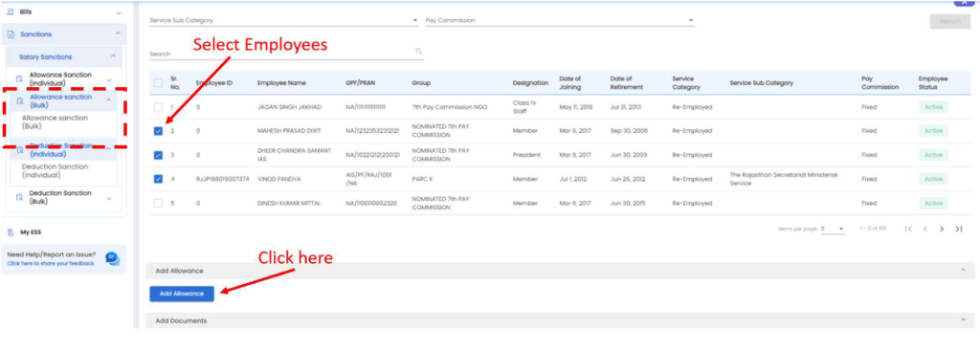The height and width of the screenshot is (350, 980).
Task: Expand the Bills menu chevron
Action: (x=119, y=12)
